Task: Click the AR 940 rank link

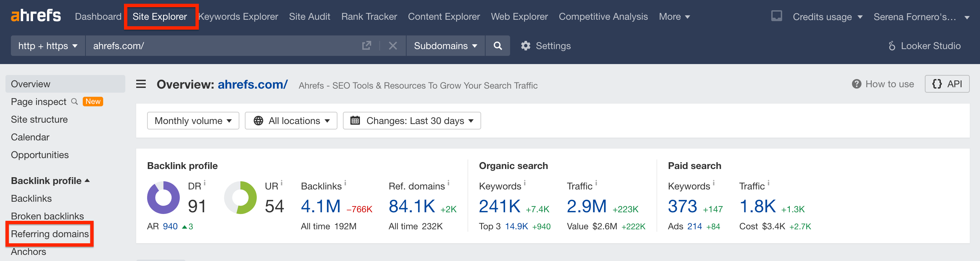Action: point(170,226)
